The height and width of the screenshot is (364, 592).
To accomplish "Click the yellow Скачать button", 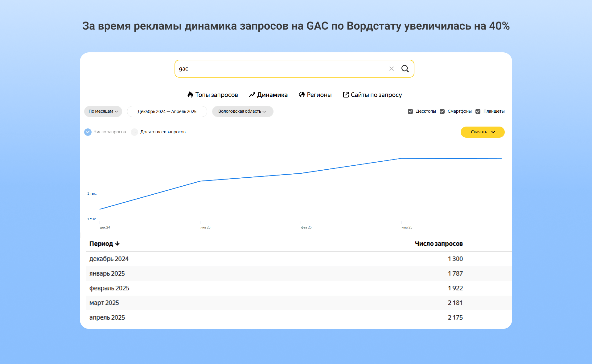I will (479, 132).
